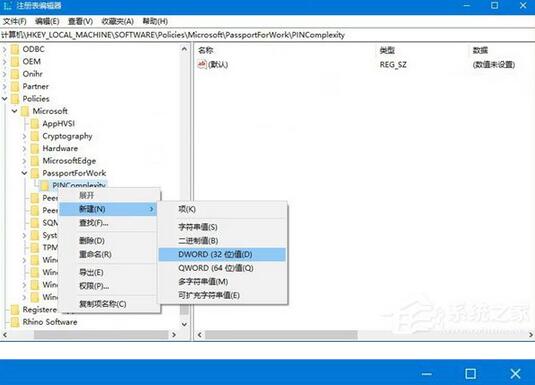Expand the Partner tree node
Screen dimensions: 535x385
(x=4, y=87)
